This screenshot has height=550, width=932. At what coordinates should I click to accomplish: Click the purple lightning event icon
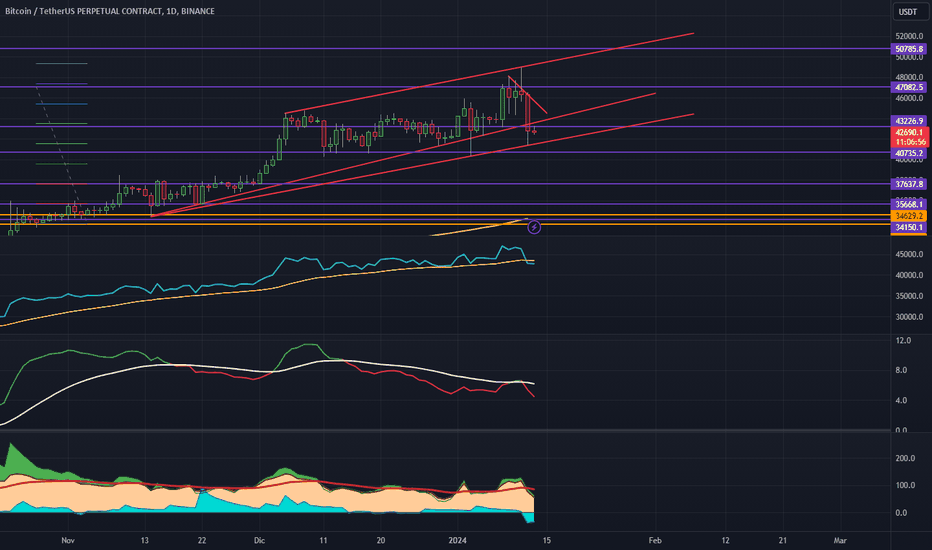(534, 227)
